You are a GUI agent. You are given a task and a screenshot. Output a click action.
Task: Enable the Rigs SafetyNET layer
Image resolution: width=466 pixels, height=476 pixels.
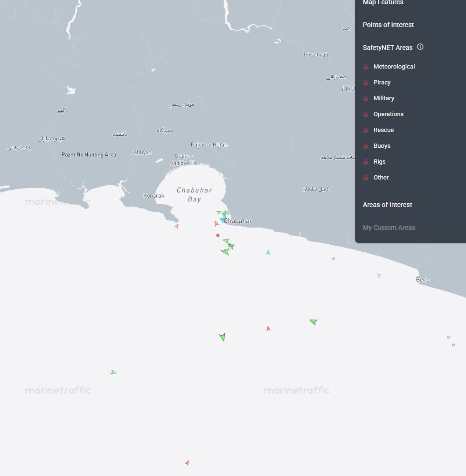tap(379, 162)
